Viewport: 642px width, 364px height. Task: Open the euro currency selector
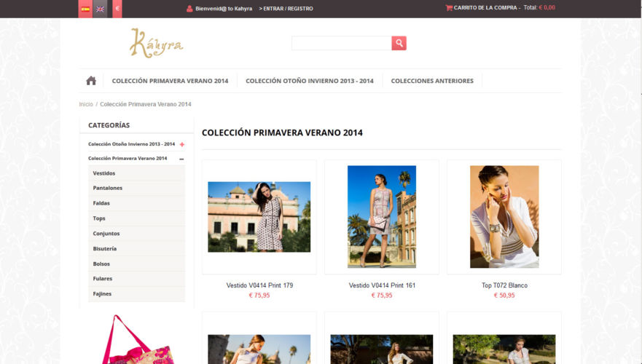(x=117, y=8)
